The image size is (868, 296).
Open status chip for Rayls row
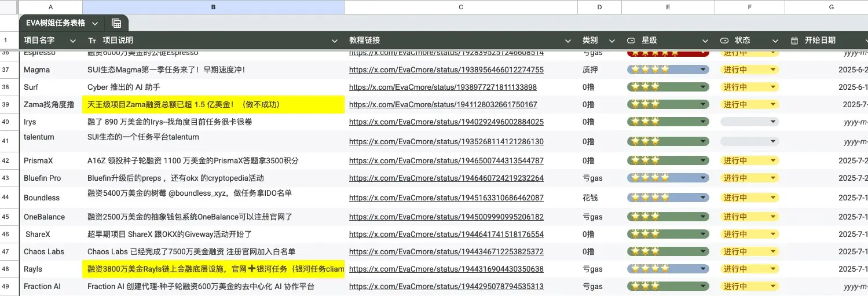[749, 269]
